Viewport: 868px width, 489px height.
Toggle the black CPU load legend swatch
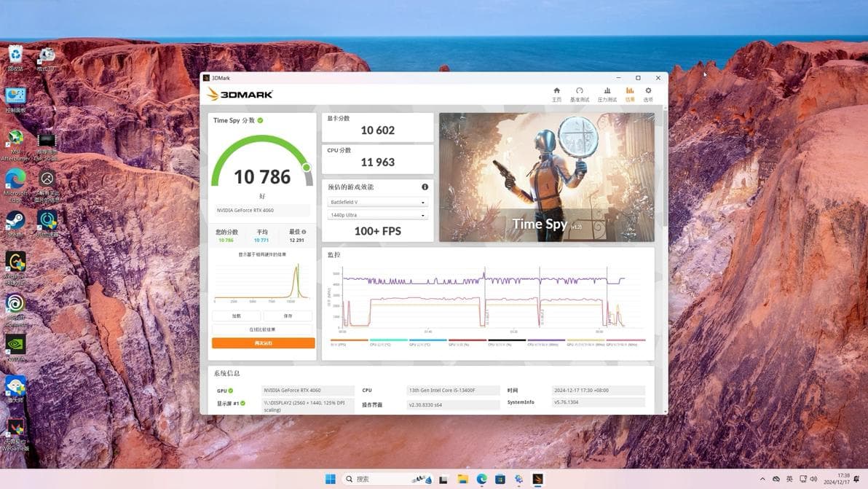coord(507,342)
